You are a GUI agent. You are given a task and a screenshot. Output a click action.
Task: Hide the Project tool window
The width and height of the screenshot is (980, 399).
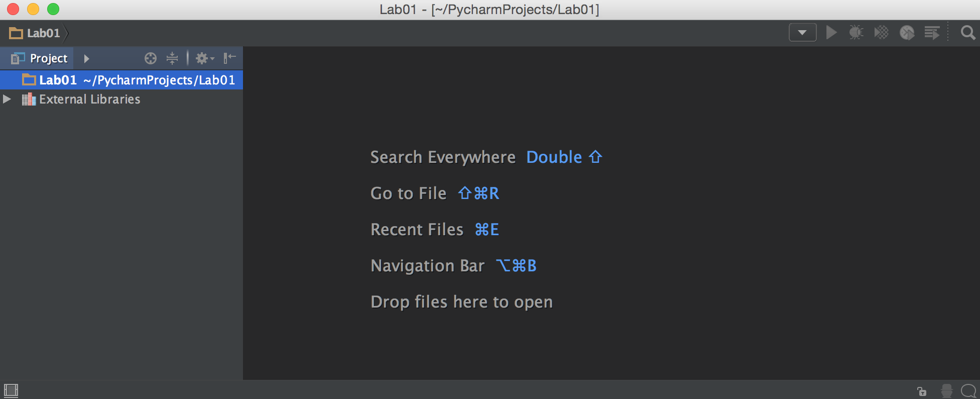coord(229,58)
